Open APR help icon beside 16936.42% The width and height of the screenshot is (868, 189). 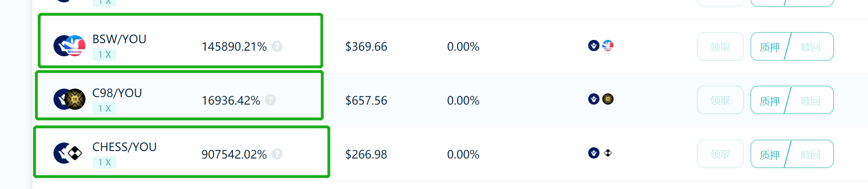tap(270, 100)
